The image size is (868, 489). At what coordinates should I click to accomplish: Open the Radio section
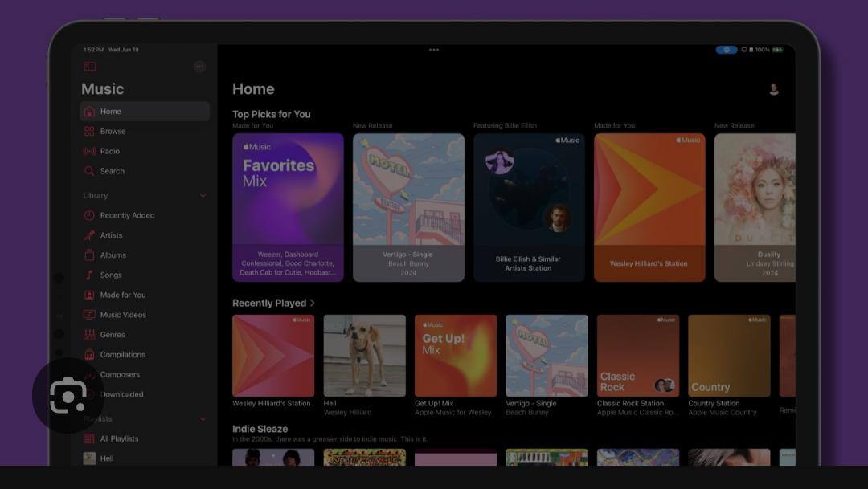point(109,151)
